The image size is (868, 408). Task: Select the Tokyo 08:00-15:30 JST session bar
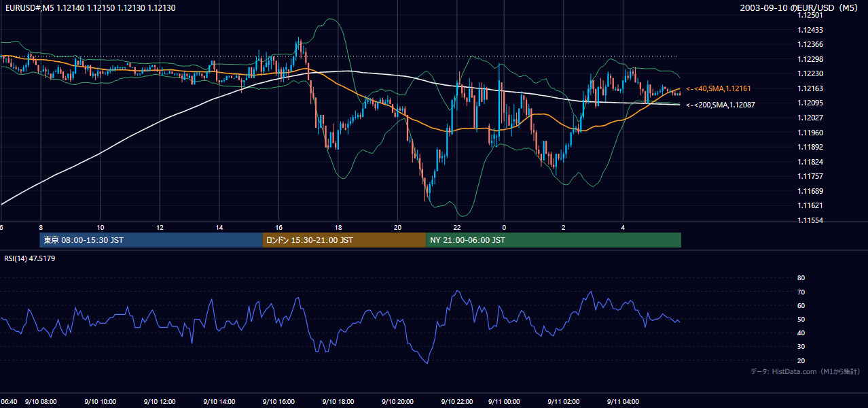pyautogui.click(x=151, y=240)
